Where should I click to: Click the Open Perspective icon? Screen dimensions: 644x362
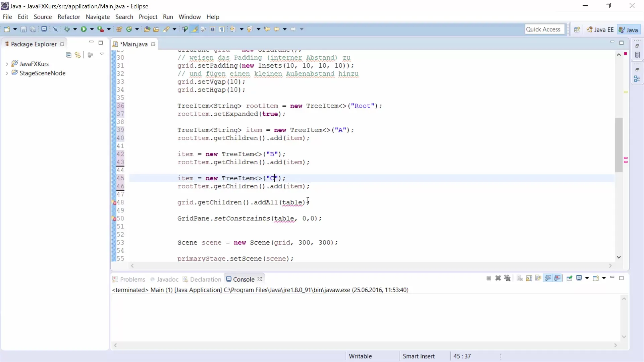(x=577, y=29)
